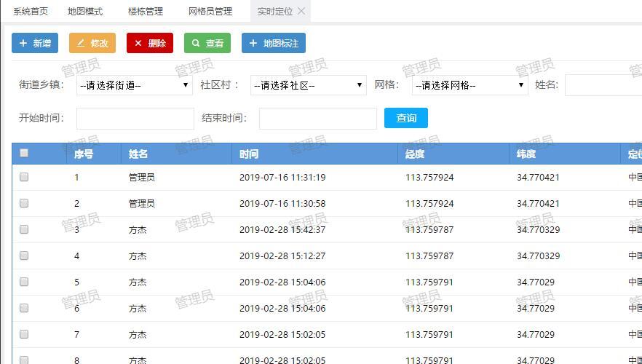The image size is (642, 364).
Task: Switch to 系统首页 tab
Action: pos(31,12)
